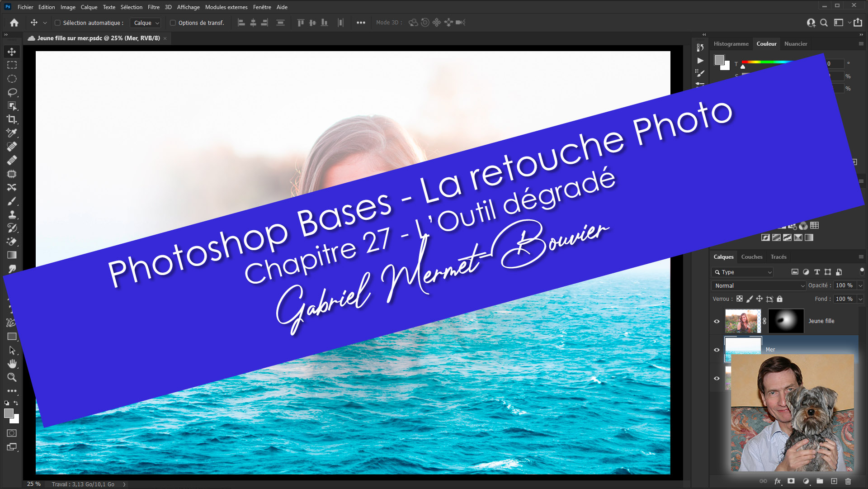Open the Filtre menu
868x489 pixels.
[x=153, y=7]
